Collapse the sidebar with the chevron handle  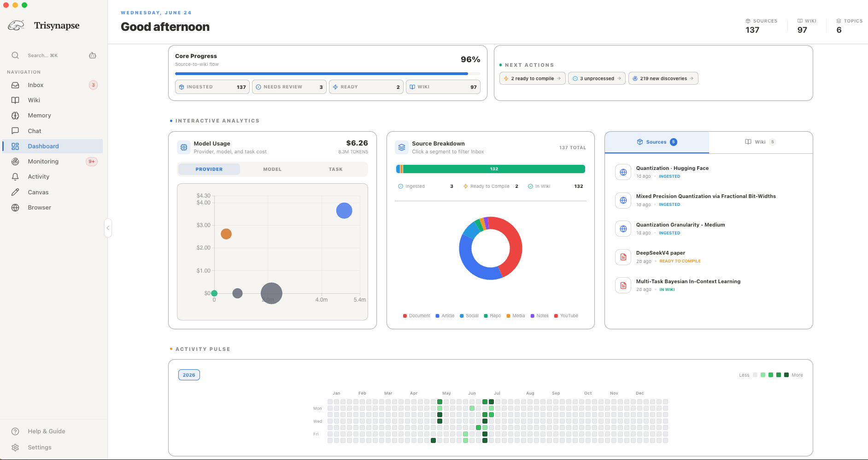point(108,228)
